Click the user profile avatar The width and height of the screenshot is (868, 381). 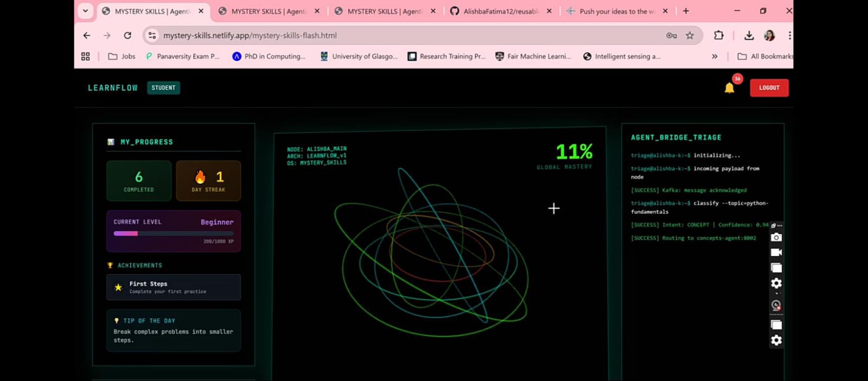pyautogui.click(x=769, y=35)
